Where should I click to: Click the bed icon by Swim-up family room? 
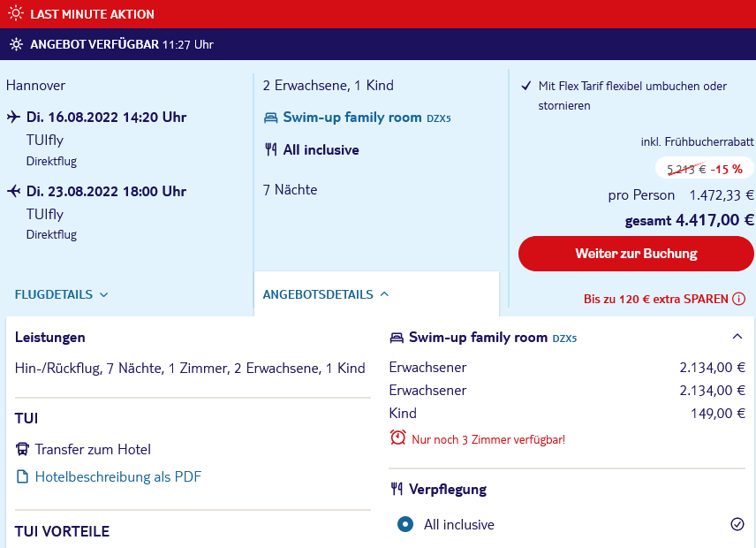point(270,118)
